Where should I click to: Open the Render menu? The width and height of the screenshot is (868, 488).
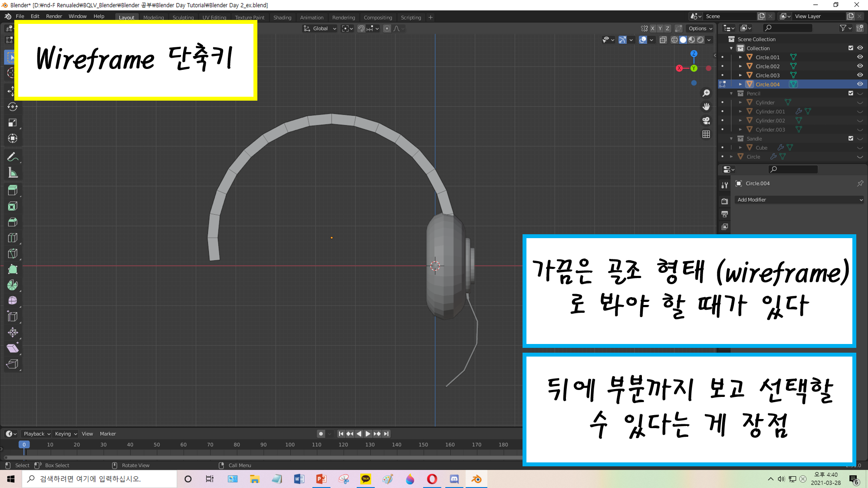(x=54, y=16)
